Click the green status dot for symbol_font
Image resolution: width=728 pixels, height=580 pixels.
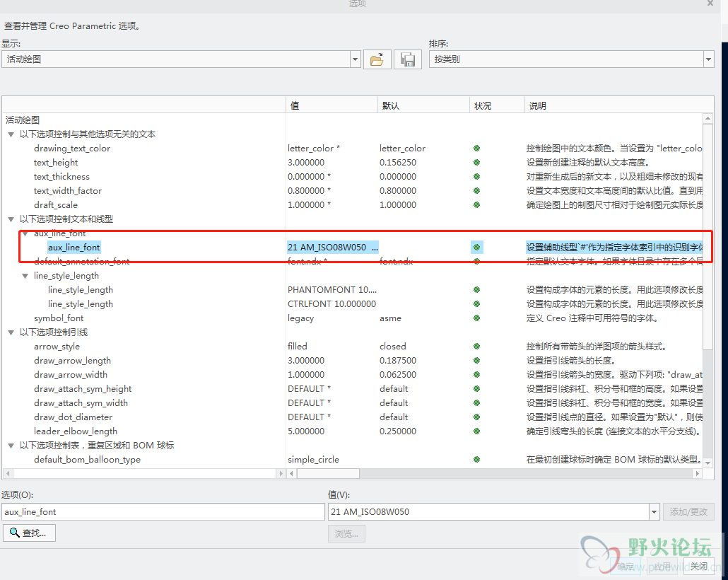[x=476, y=318]
